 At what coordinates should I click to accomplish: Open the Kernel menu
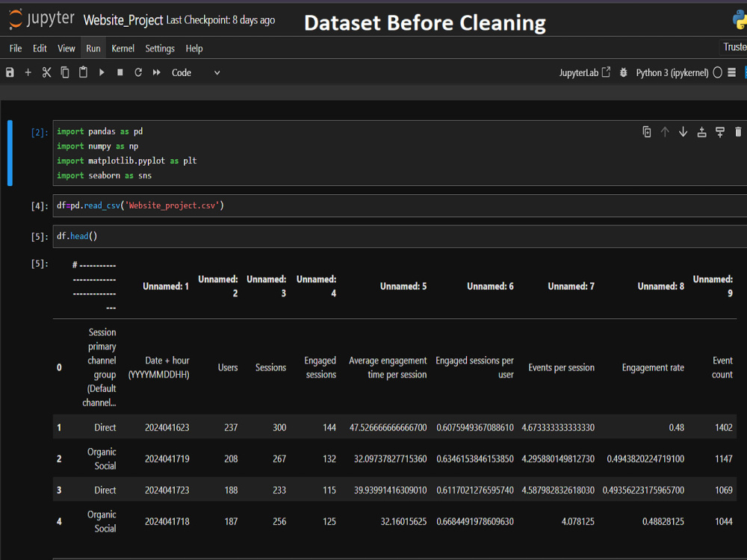click(x=123, y=48)
